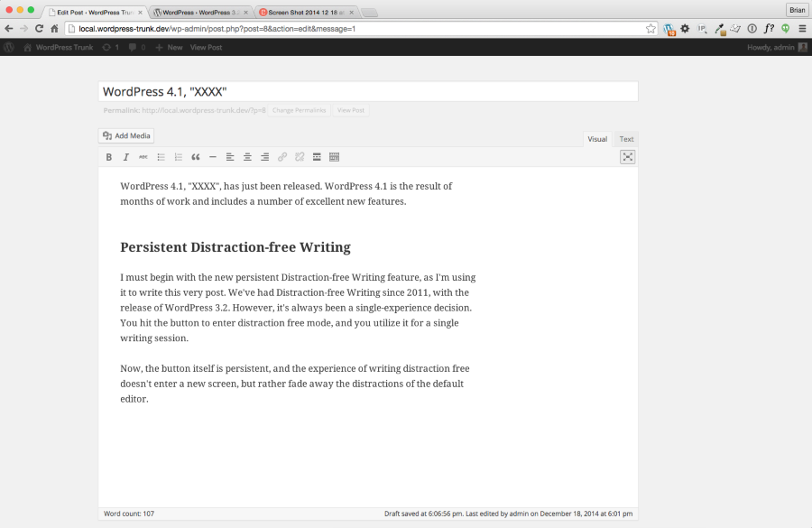Open the gear extension icon
The height and width of the screenshot is (528, 812).
tap(685, 29)
